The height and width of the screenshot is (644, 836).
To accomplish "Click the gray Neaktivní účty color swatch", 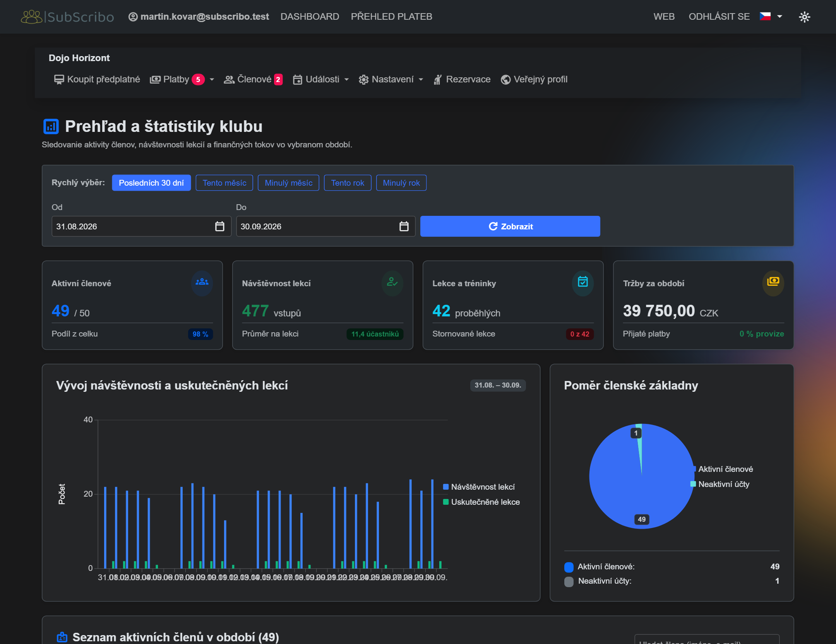I will (x=569, y=581).
